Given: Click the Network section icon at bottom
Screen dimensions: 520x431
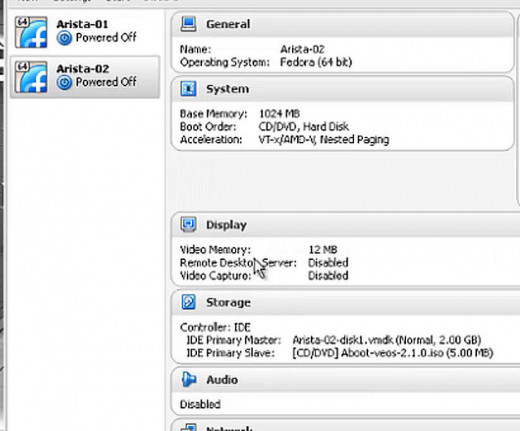Looking at the screenshot, I should [188, 427].
